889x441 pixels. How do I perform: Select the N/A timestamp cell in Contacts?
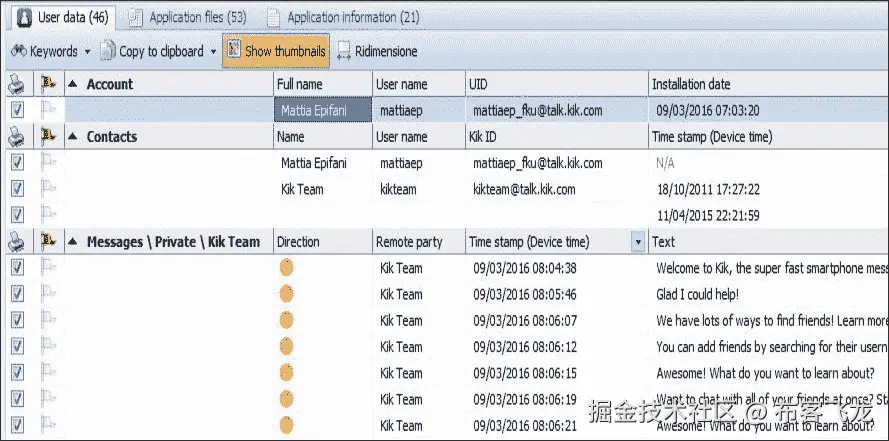665,163
